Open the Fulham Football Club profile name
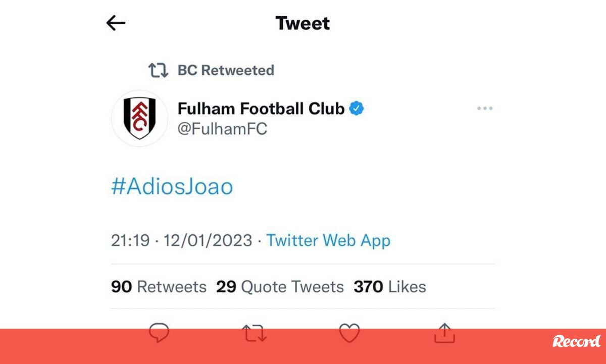Viewport: 606px width, 364px height. point(261,108)
